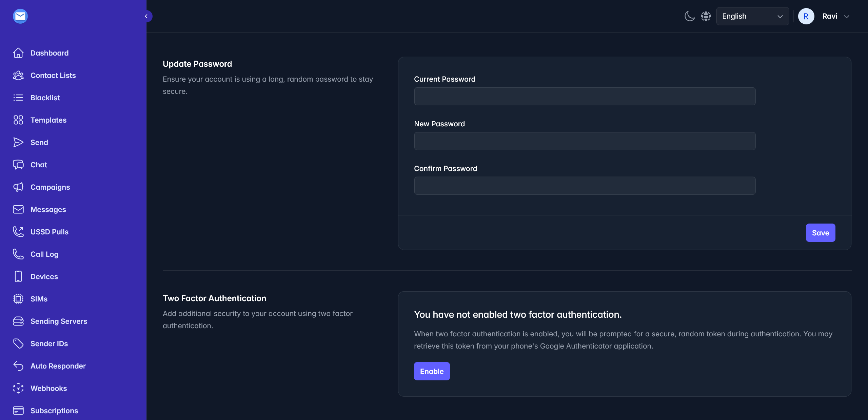The height and width of the screenshot is (420, 868).
Task: Toggle dark mode moon icon
Action: point(689,16)
